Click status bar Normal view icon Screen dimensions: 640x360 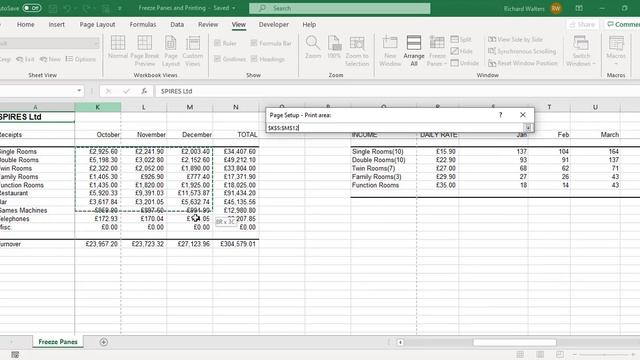pos(520,354)
